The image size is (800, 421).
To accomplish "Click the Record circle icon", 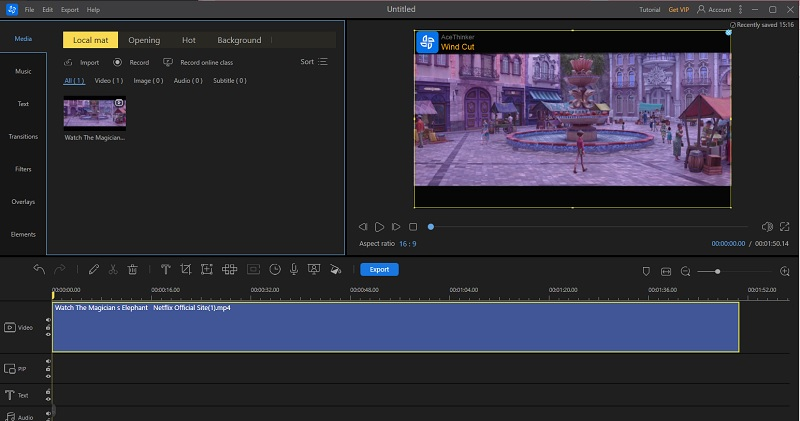I will coord(117,62).
